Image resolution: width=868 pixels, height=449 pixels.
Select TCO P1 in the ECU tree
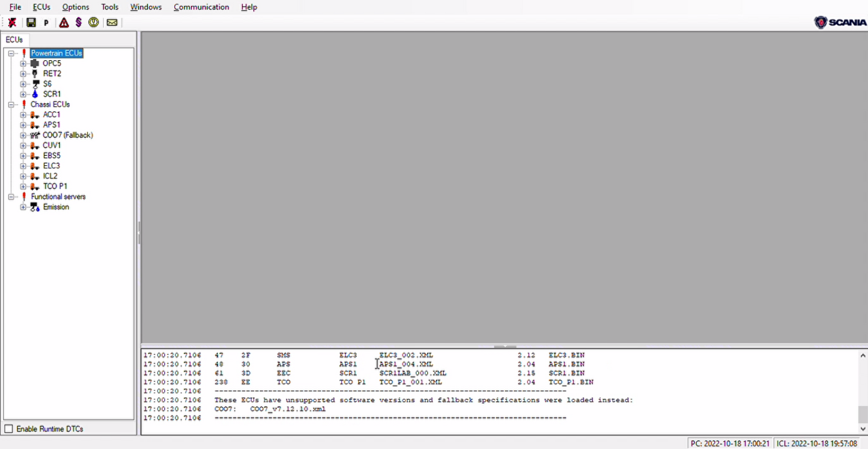(55, 186)
